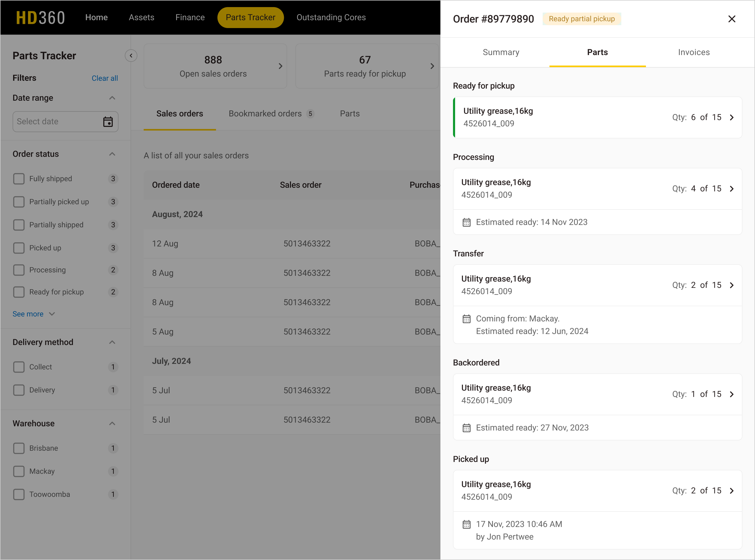Click the Clear all filters link
755x560 pixels.
(x=104, y=78)
